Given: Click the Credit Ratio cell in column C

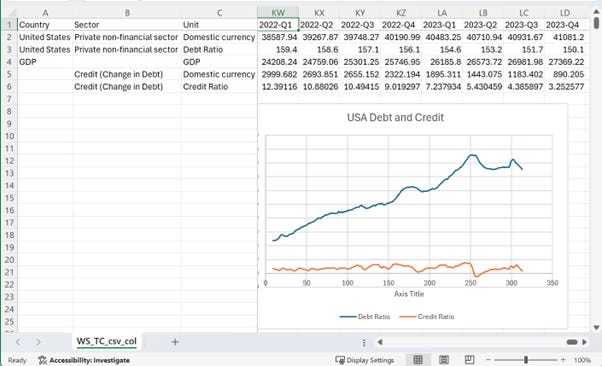Looking at the screenshot, I should [219, 87].
